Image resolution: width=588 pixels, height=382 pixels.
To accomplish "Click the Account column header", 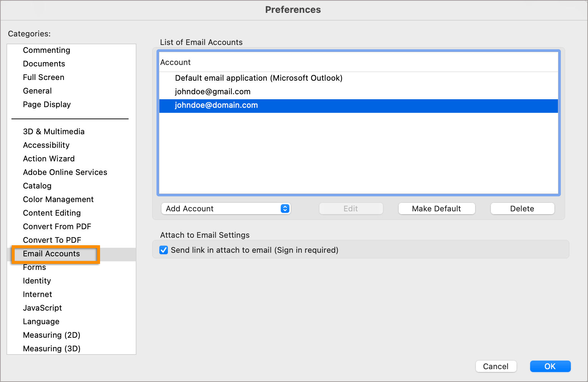I will click(x=175, y=62).
